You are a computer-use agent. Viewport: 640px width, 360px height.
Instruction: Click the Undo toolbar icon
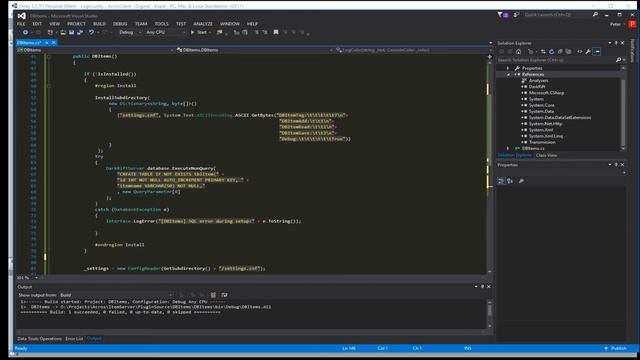pyautogui.click(x=91, y=32)
